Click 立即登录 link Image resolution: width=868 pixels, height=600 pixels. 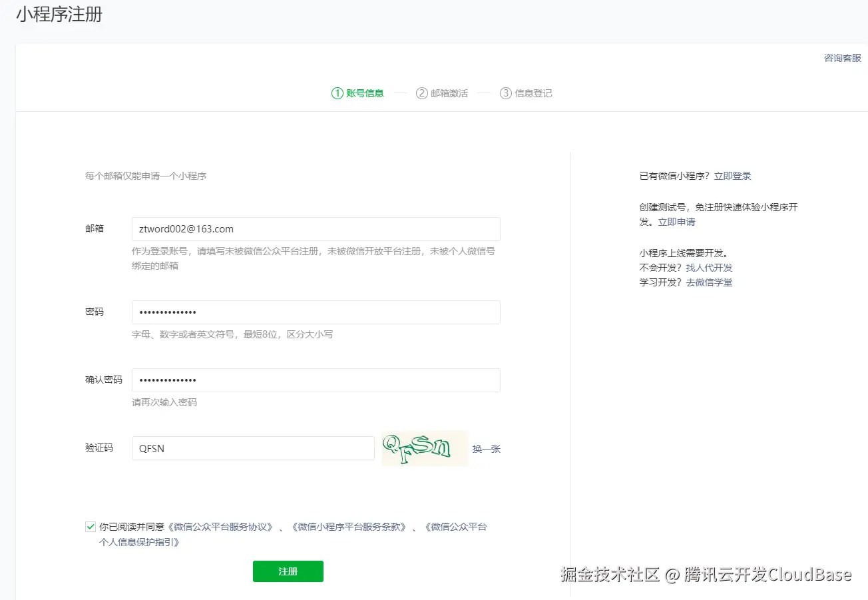coord(733,176)
